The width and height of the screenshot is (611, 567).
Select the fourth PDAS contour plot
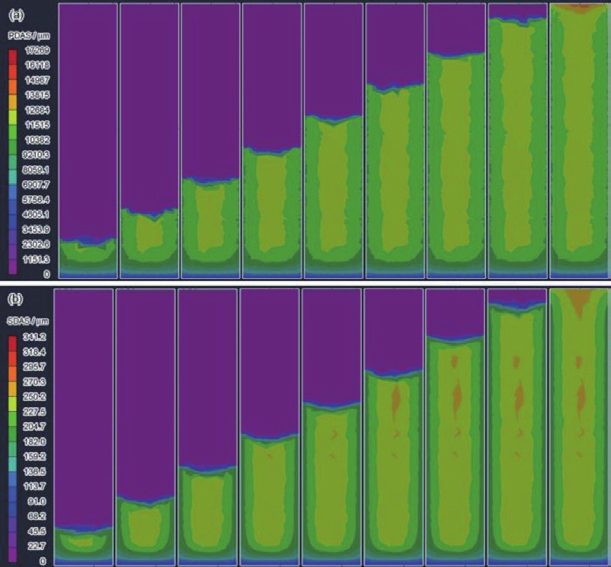(x=272, y=140)
